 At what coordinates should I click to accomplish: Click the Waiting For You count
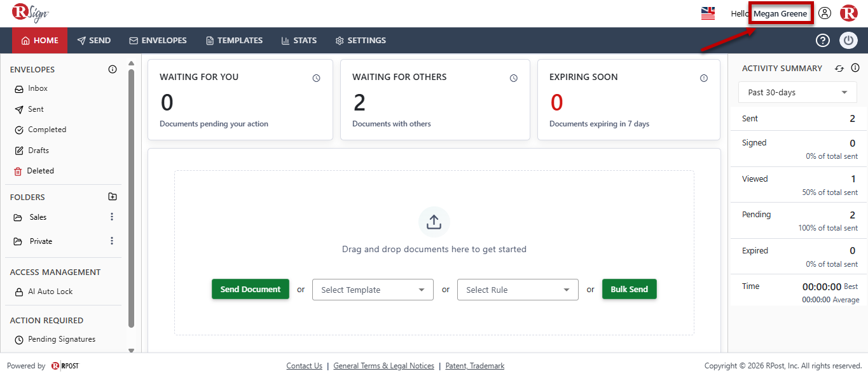167,102
